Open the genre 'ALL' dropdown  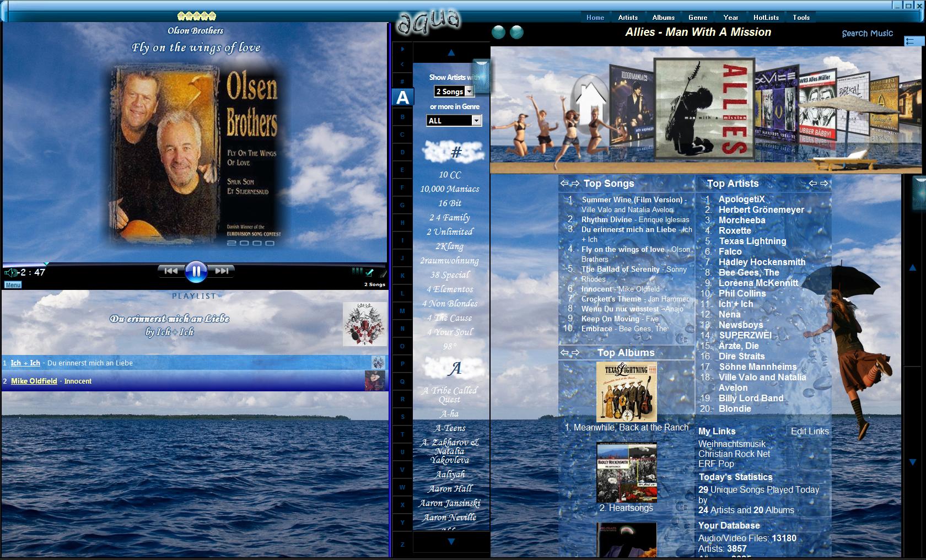click(454, 121)
